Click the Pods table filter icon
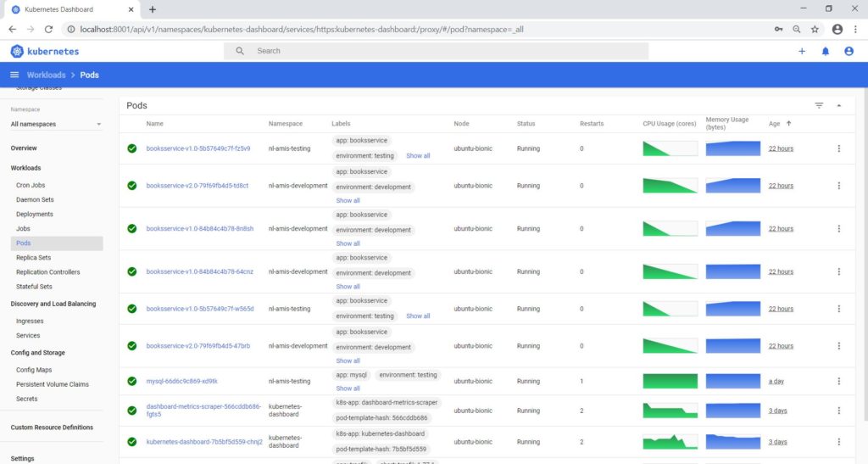 [819, 105]
